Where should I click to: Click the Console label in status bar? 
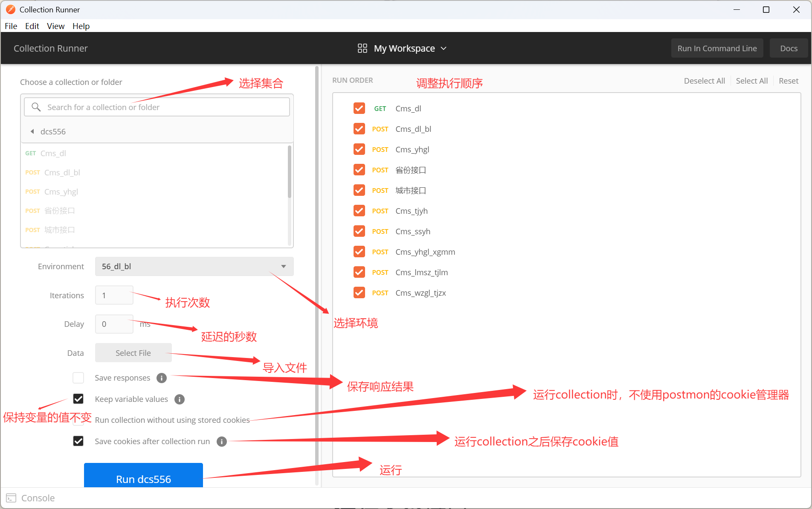pyautogui.click(x=38, y=498)
